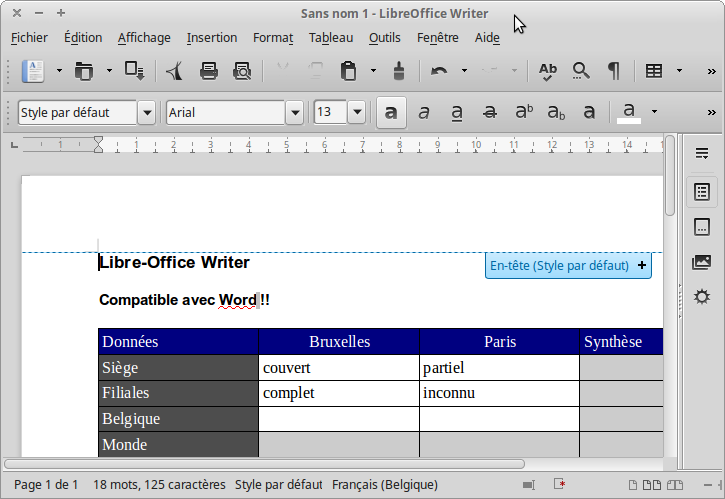
Task: Expand the Arial font name dropdown
Action: click(294, 112)
